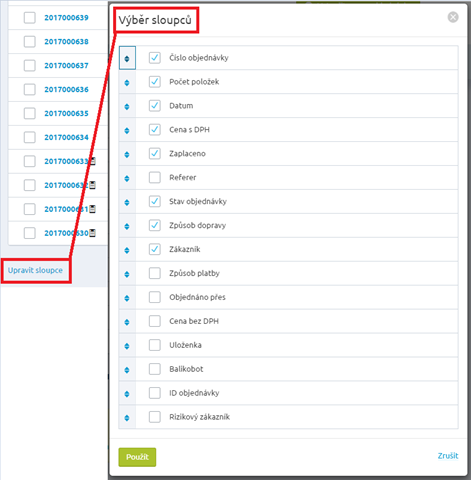Disable the Zaplaceno column checkbox
This screenshot has width=471, height=480.
coord(155,153)
